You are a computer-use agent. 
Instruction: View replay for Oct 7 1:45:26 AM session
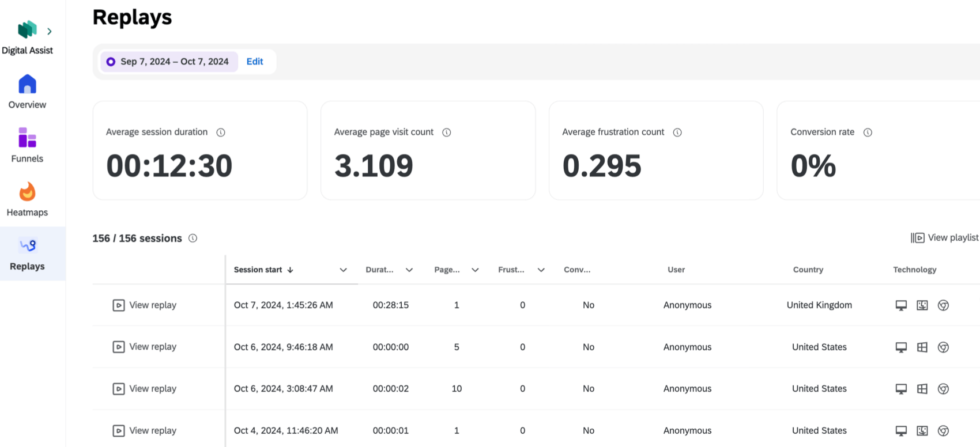[x=145, y=305]
